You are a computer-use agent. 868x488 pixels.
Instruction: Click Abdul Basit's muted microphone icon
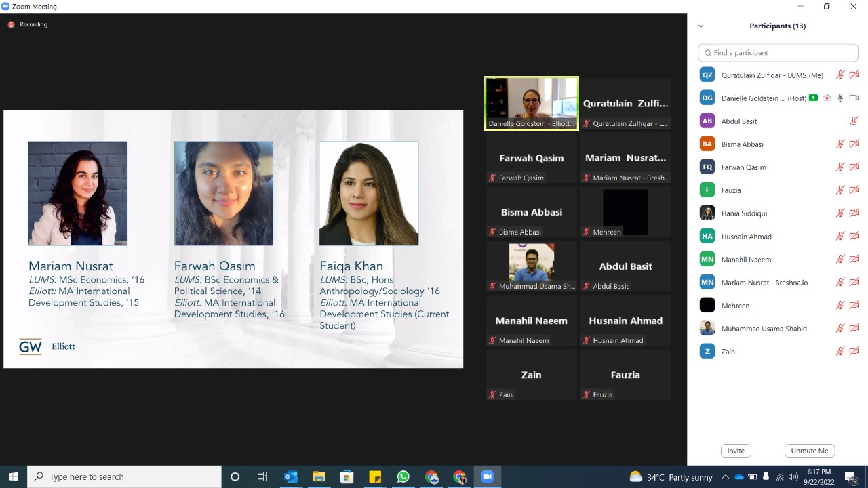(x=854, y=121)
